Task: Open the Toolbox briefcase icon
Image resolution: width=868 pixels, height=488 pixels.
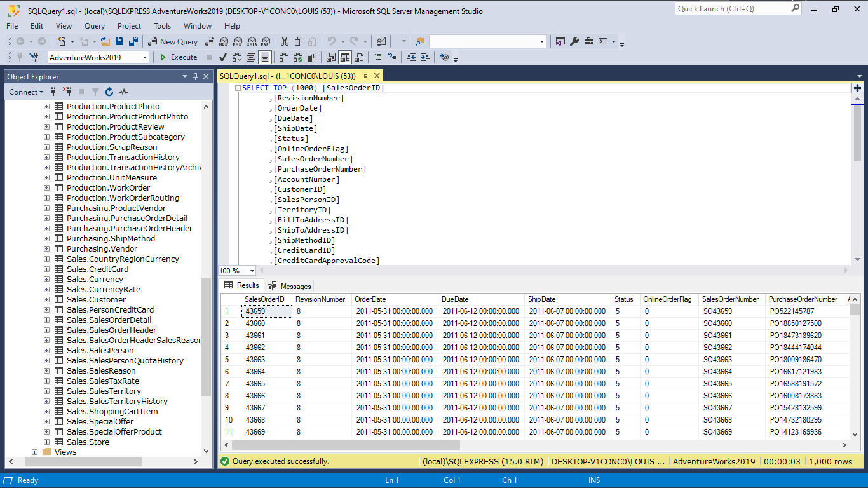Action: pos(588,41)
